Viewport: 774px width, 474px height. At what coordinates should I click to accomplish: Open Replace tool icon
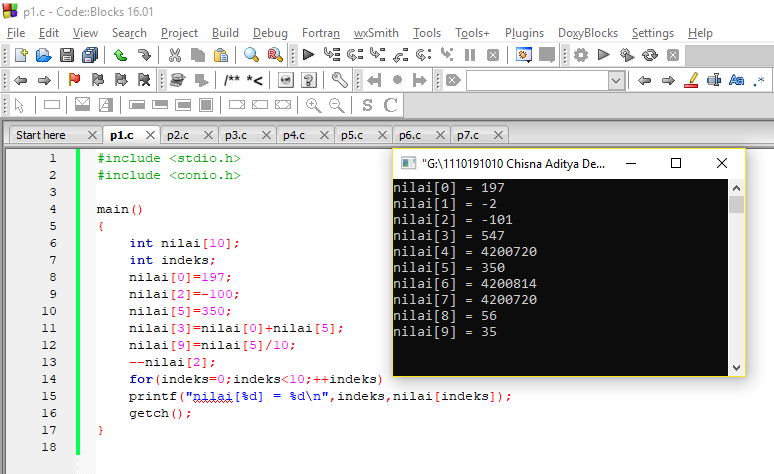(275, 55)
